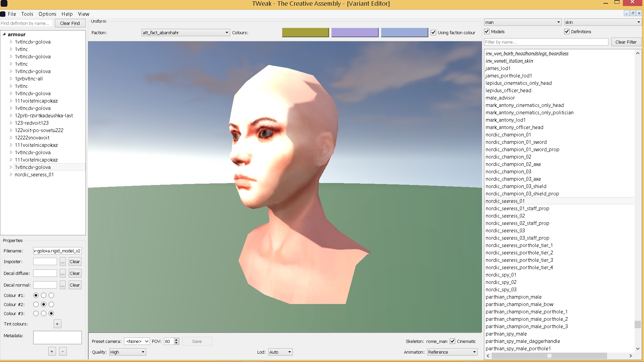Click the Decal diffuse browse (...) button

click(x=63, y=274)
